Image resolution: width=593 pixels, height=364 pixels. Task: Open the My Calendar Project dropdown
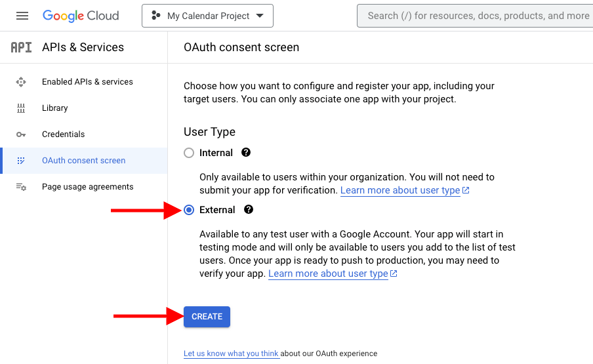click(x=207, y=16)
